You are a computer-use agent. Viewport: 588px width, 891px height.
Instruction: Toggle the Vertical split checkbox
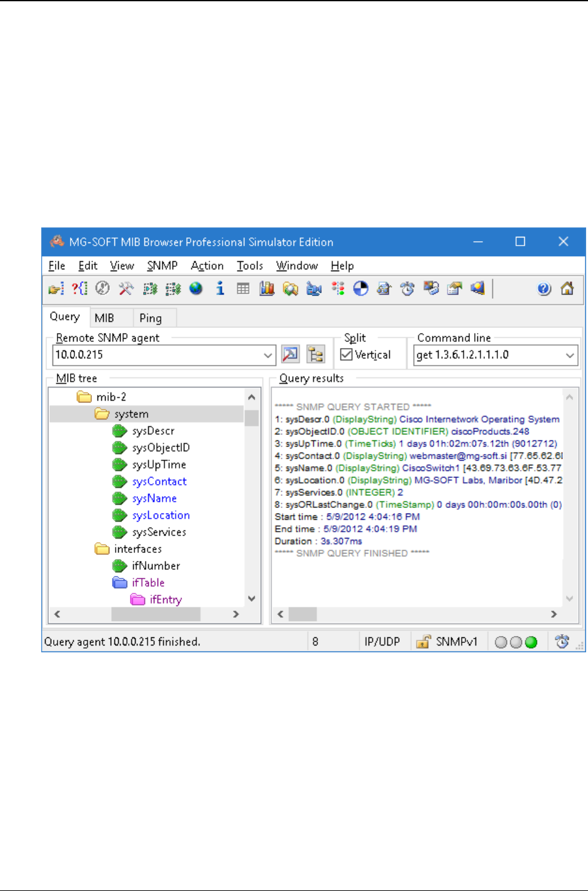346,355
